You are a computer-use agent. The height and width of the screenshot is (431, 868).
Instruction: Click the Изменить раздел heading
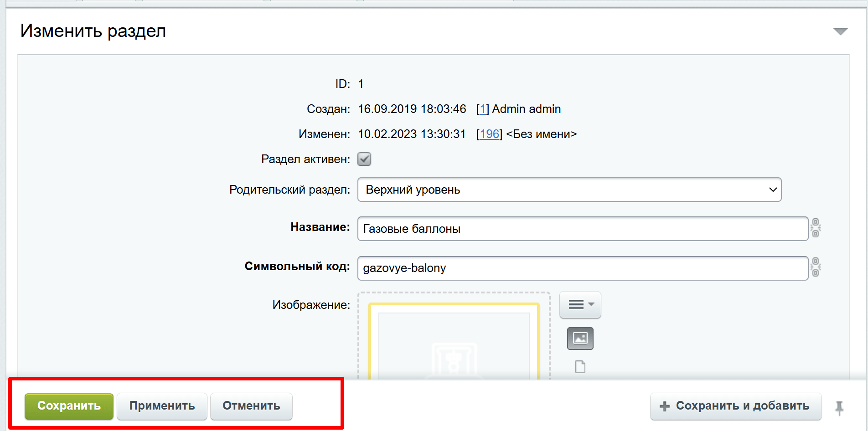point(93,31)
